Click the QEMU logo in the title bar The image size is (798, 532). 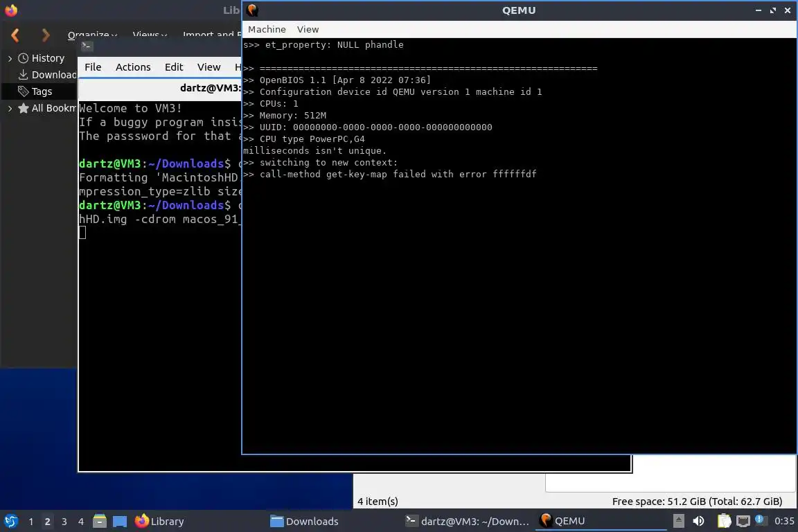click(252, 10)
